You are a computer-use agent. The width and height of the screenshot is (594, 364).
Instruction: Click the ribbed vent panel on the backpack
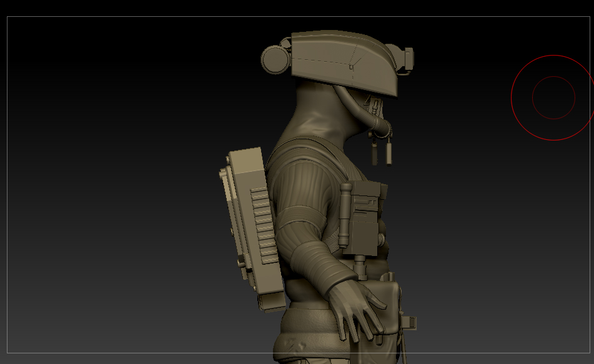pos(264,225)
